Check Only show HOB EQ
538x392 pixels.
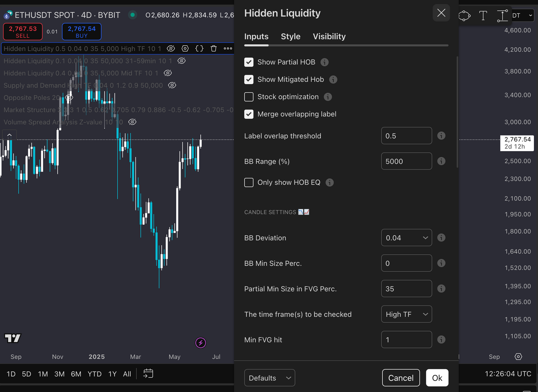pos(249,182)
